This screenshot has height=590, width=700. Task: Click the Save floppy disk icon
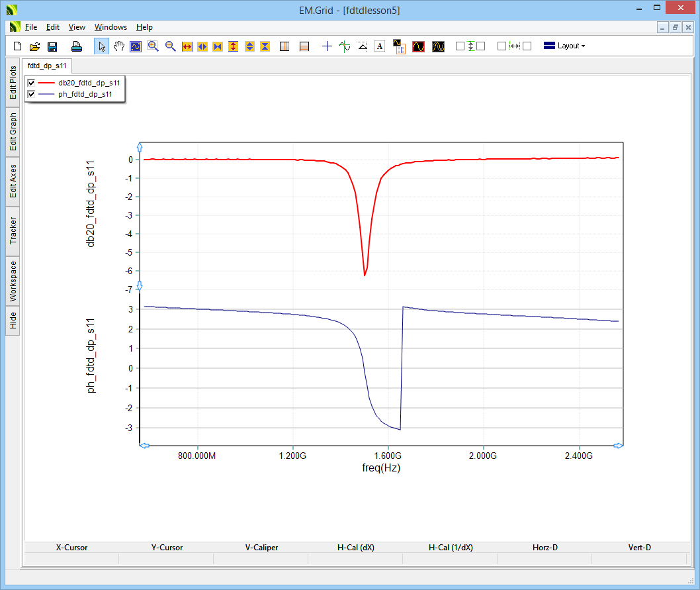click(x=52, y=46)
